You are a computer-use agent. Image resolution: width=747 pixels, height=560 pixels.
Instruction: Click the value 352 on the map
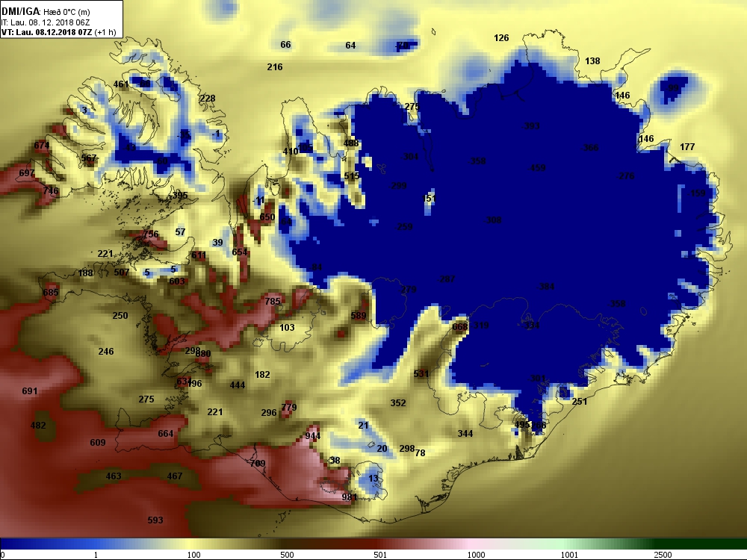coord(398,403)
